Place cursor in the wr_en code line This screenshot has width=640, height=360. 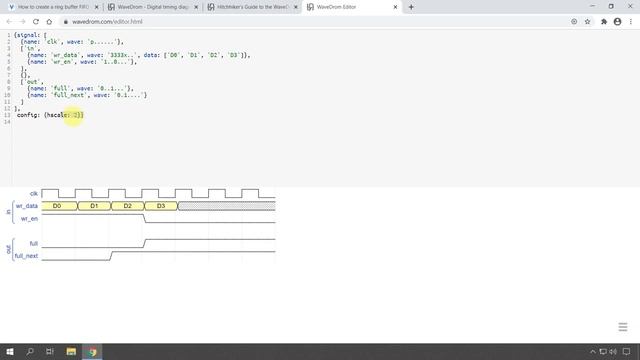pyautogui.click(x=82, y=62)
